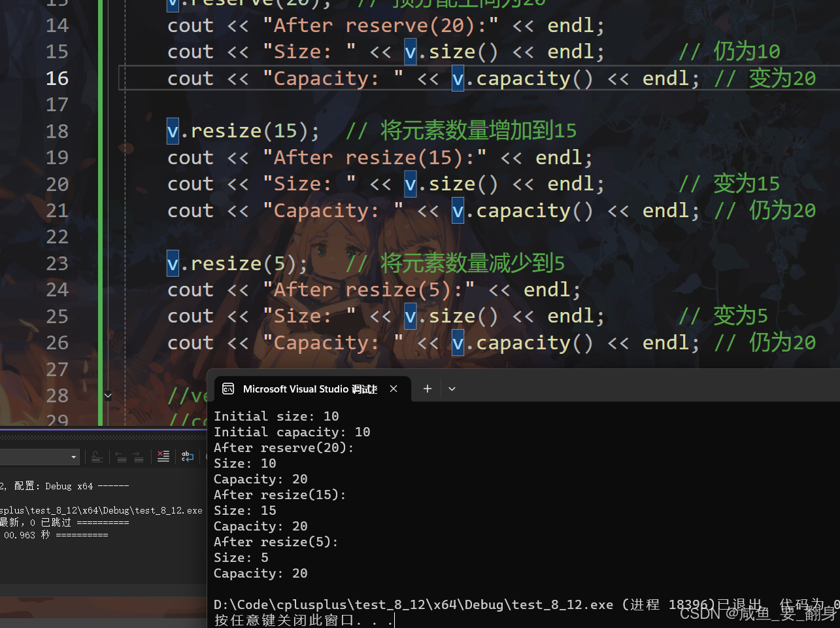
Task: Click the comment "// 仍为10" on line 15
Action: pyautogui.click(x=730, y=52)
